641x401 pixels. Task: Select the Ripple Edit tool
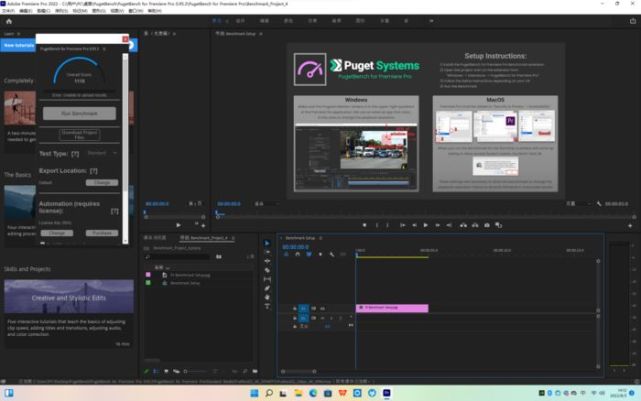click(x=267, y=261)
